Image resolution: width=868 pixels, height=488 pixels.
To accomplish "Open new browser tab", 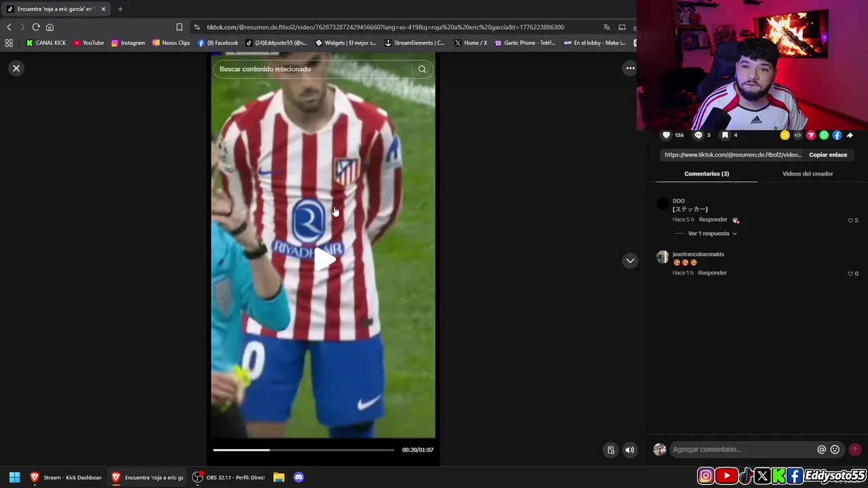I will (x=120, y=9).
